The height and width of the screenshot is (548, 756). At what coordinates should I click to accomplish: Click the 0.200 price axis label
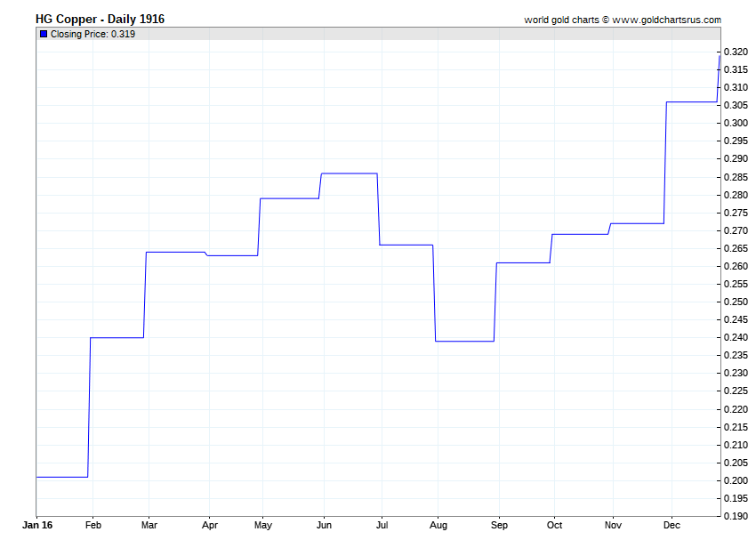[x=736, y=480]
